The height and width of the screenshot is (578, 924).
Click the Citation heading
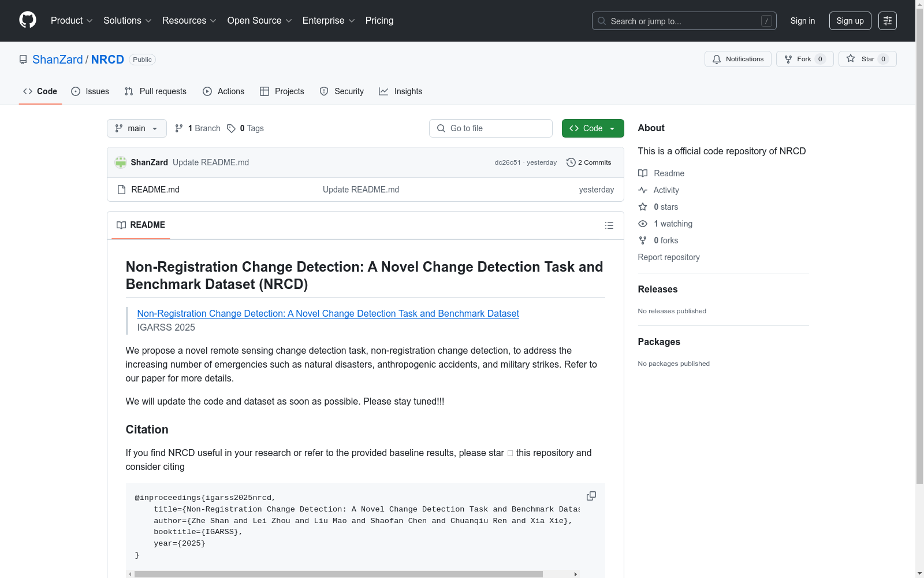(x=147, y=429)
